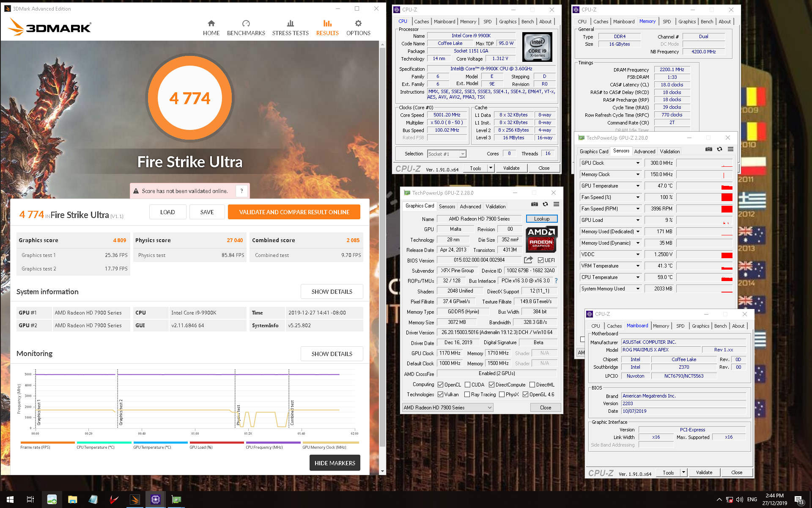Toggle the OpenCL checkbox
Viewport: 812px width, 508px height.
tap(441, 385)
